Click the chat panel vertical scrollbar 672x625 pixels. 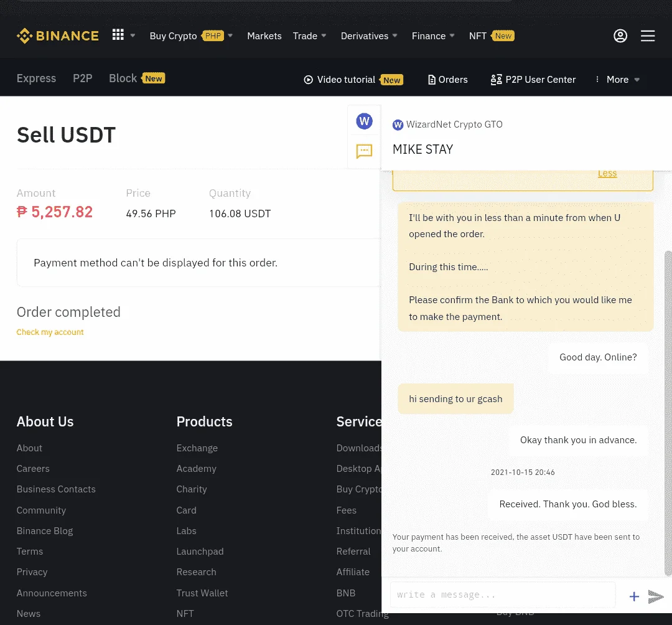click(668, 414)
